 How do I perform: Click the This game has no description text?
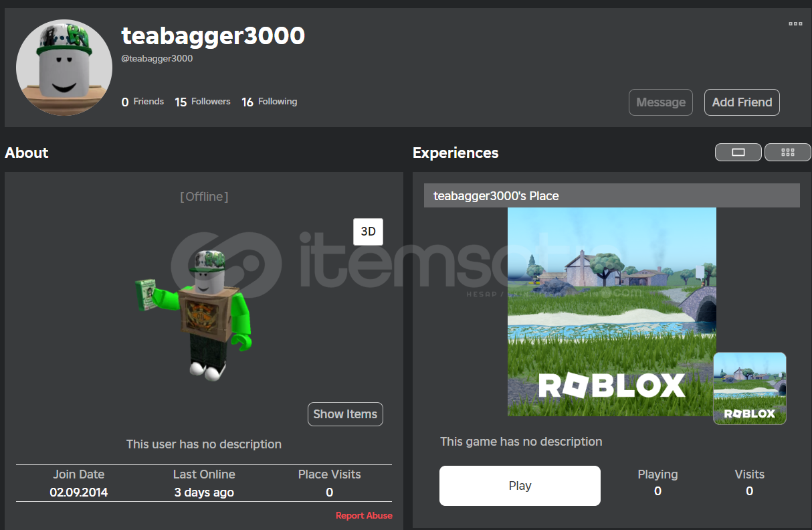tap(521, 442)
